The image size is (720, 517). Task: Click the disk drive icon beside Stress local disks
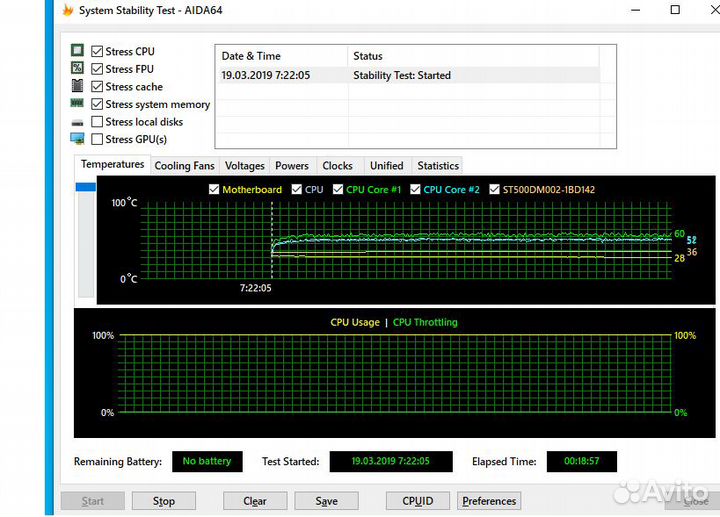pos(77,123)
